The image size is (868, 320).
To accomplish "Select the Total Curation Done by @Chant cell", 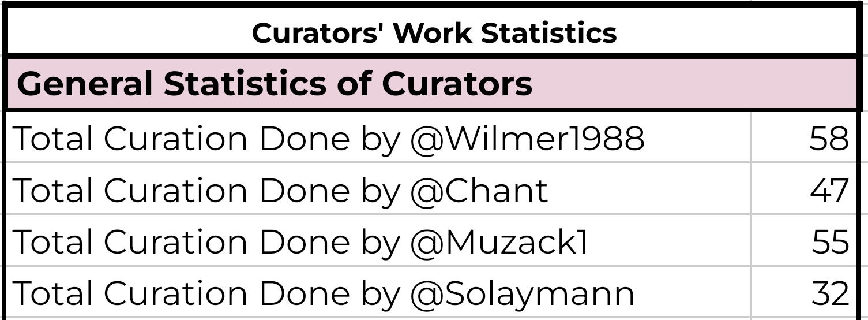I will pos(378,189).
